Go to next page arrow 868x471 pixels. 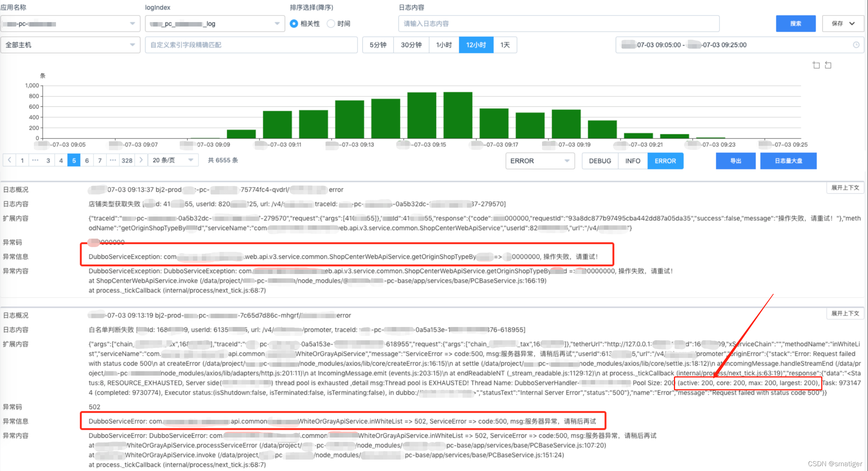tap(141, 160)
